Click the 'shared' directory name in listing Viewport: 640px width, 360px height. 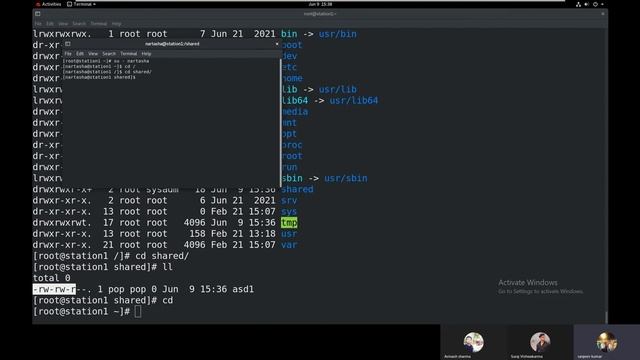(x=298, y=189)
